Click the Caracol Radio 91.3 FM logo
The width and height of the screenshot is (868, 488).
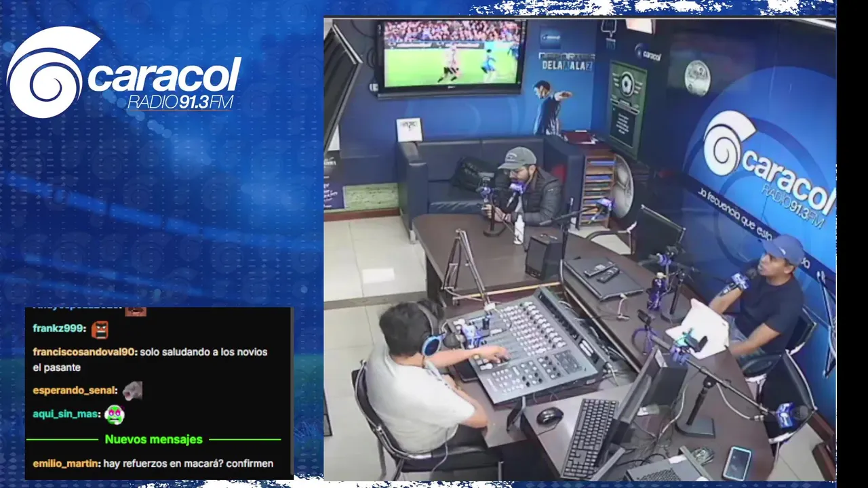tap(124, 73)
